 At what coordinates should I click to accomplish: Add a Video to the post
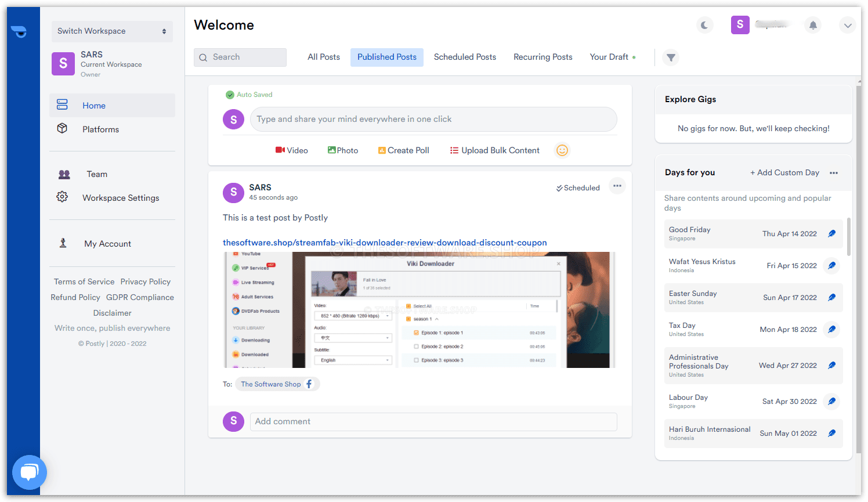click(x=292, y=150)
